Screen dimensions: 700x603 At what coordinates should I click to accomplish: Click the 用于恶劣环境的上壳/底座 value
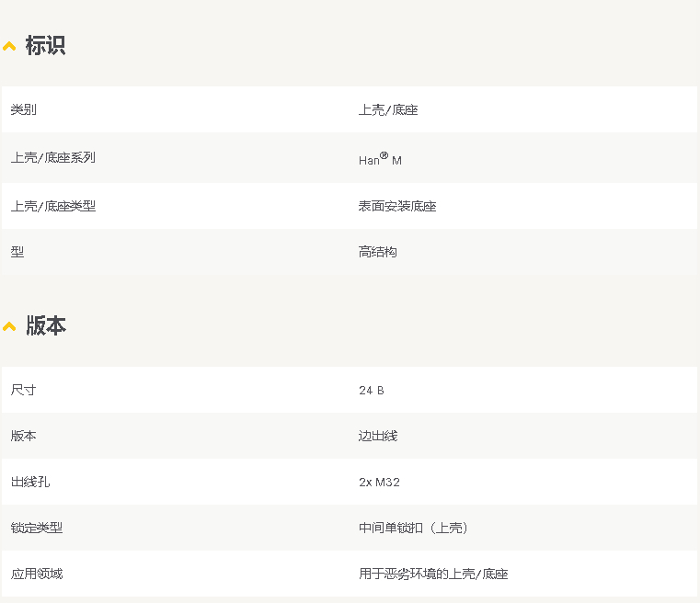(433, 574)
